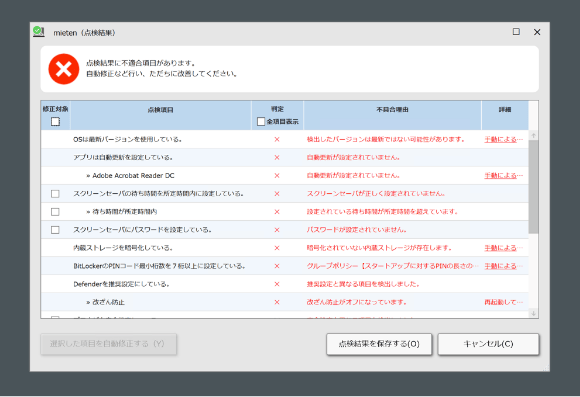580x397 pixels.
Task: Click X mark in スクリーンセーバの待ち時間 row
Action: (x=277, y=194)
